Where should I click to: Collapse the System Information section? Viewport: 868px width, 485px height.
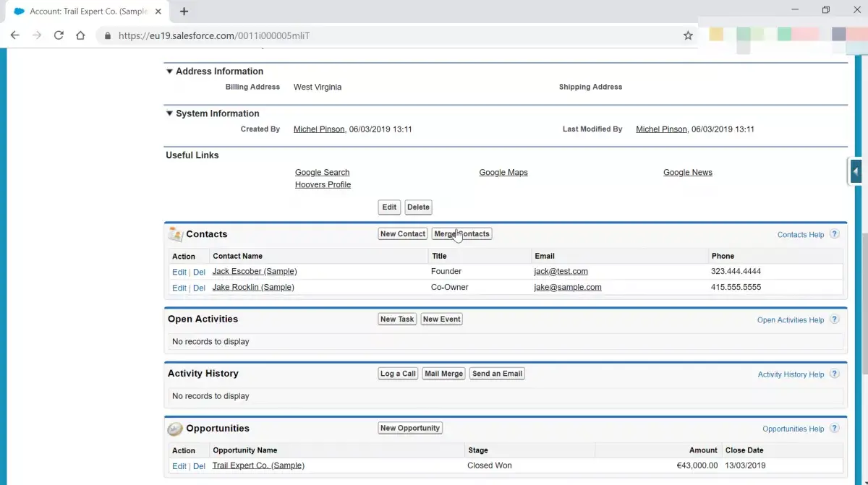click(169, 113)
